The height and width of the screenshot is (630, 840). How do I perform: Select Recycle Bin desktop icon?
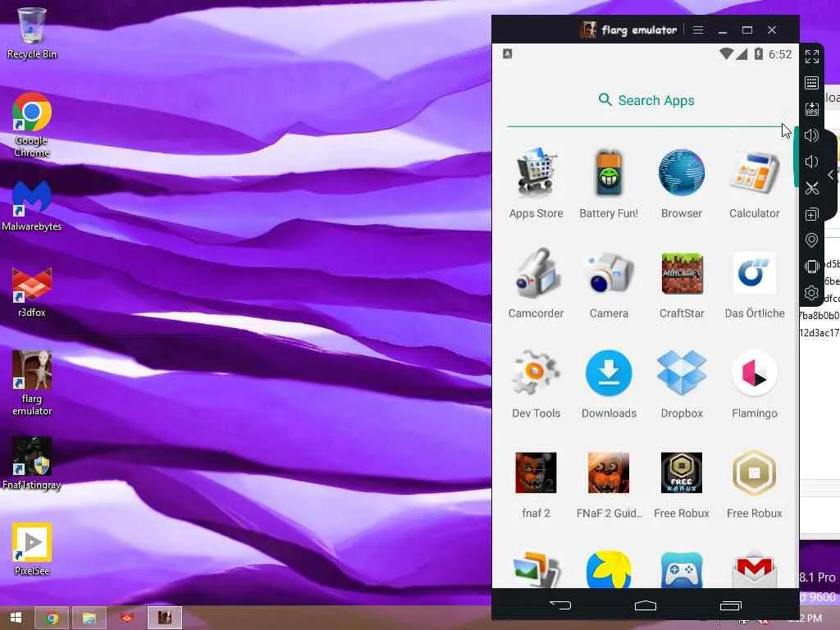click(x=32, y=33)
